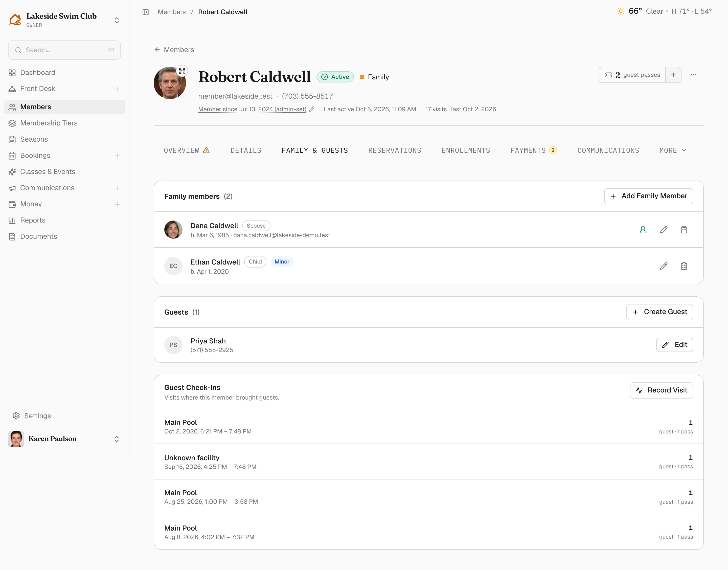The width and height of the screenshot is (728, 570).
Task: Open Documents in the sidebar
Action: 64,236
